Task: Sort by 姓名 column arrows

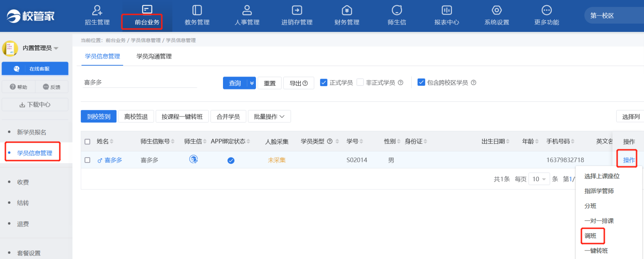Action: tap(111, 141)
